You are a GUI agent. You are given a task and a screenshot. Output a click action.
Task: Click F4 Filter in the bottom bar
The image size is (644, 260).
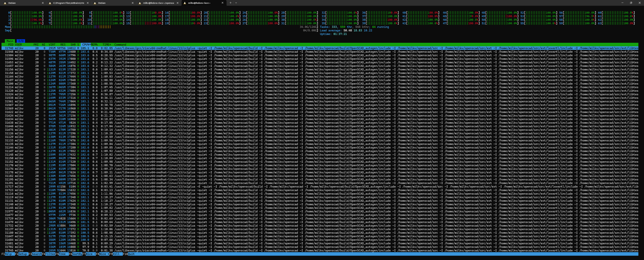[50, 254]
